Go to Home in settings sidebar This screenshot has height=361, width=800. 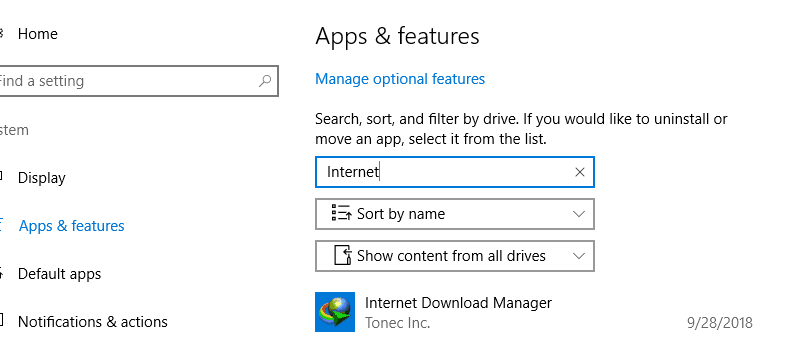[38, 34]
